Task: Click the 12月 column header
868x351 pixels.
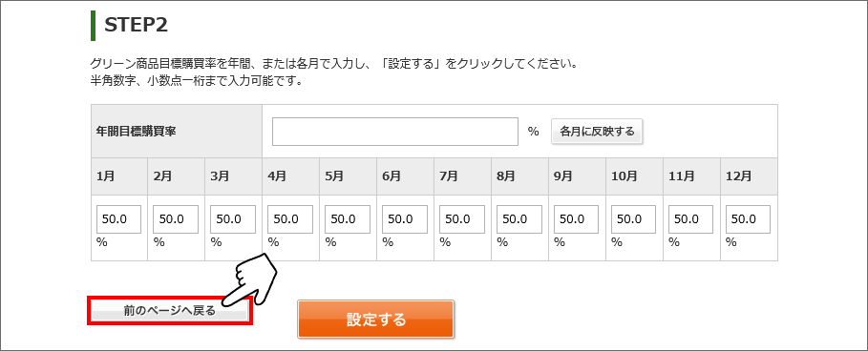Action: tap(749, 176)
